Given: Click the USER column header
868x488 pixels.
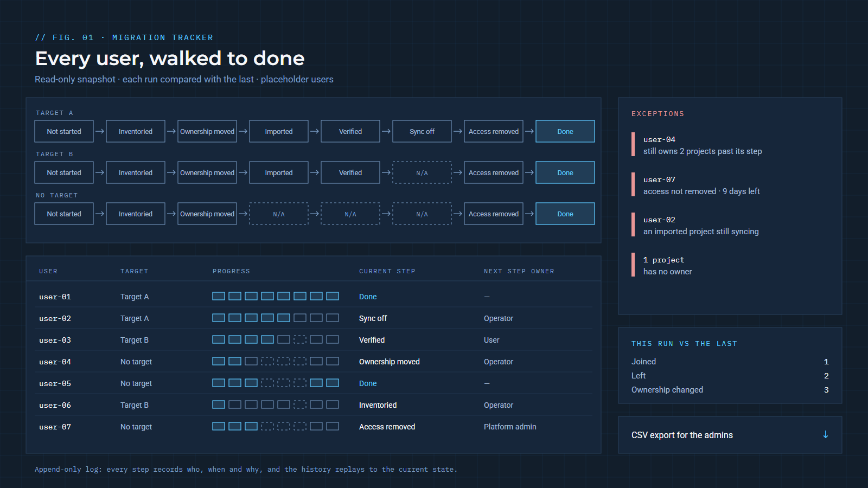Looking at the screenshot, I should click(48, 271).
